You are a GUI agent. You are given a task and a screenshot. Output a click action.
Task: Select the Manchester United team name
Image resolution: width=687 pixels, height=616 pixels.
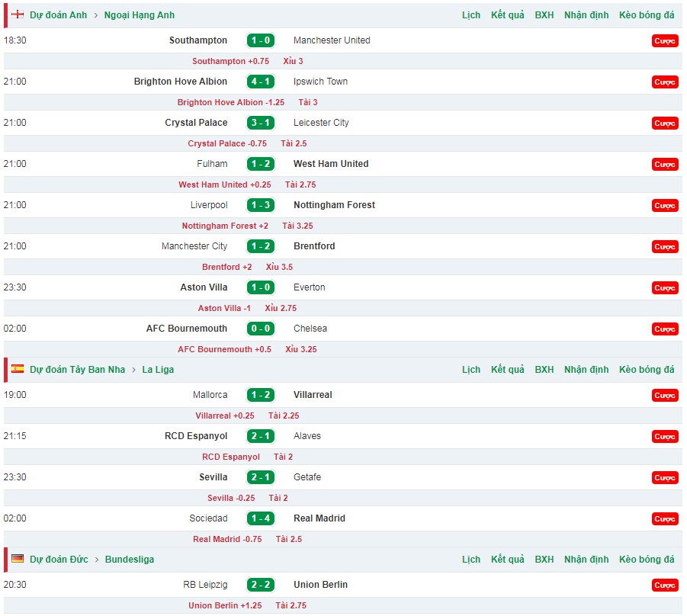pyautogui.click(x=332, y=40)
